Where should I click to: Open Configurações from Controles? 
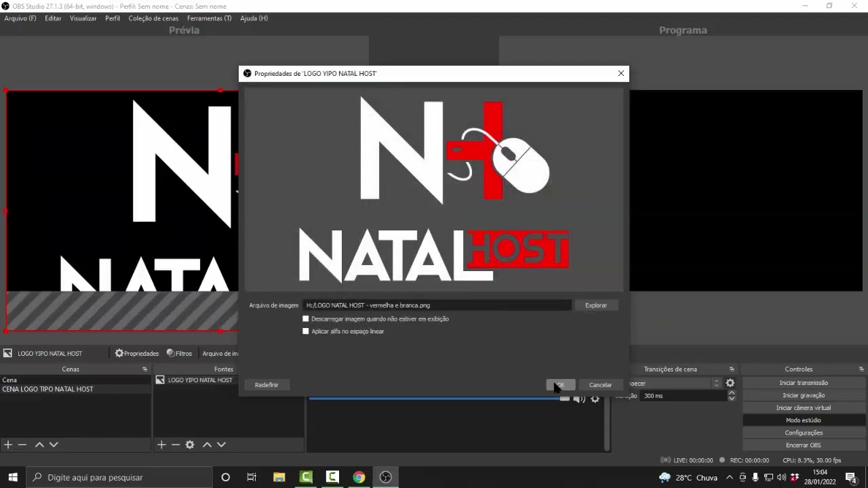[x=804, y=432]
